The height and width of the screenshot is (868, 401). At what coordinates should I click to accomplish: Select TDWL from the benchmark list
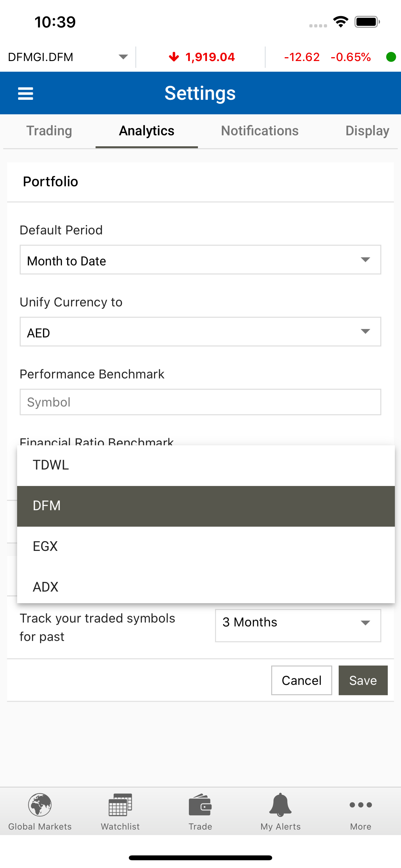coord(206,465)
